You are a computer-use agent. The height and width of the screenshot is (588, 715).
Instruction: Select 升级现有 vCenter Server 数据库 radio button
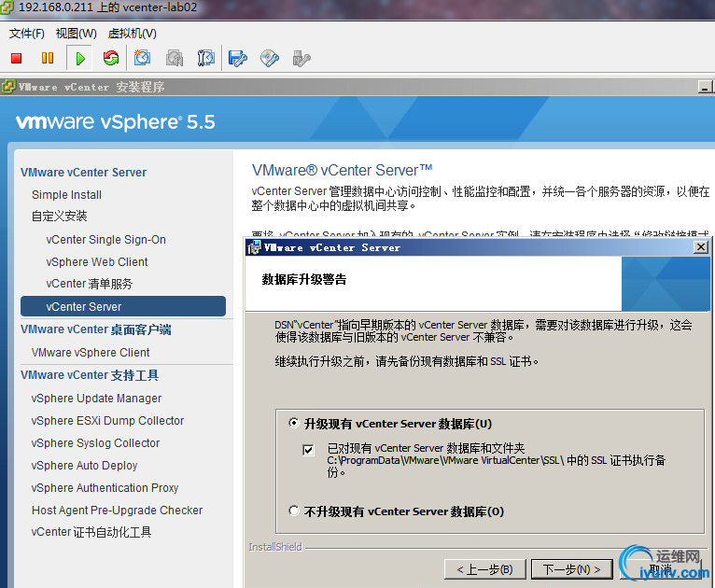tap(294, 423)
